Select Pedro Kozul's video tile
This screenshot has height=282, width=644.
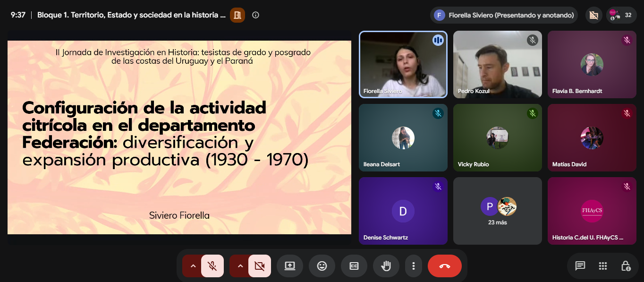click(498, 65)
